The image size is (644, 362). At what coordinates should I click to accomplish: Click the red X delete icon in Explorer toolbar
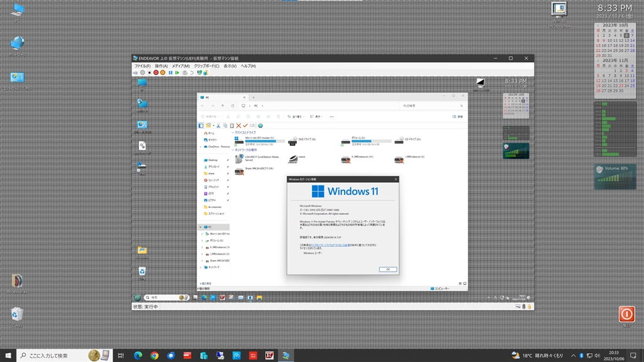(x=238, y=126)
